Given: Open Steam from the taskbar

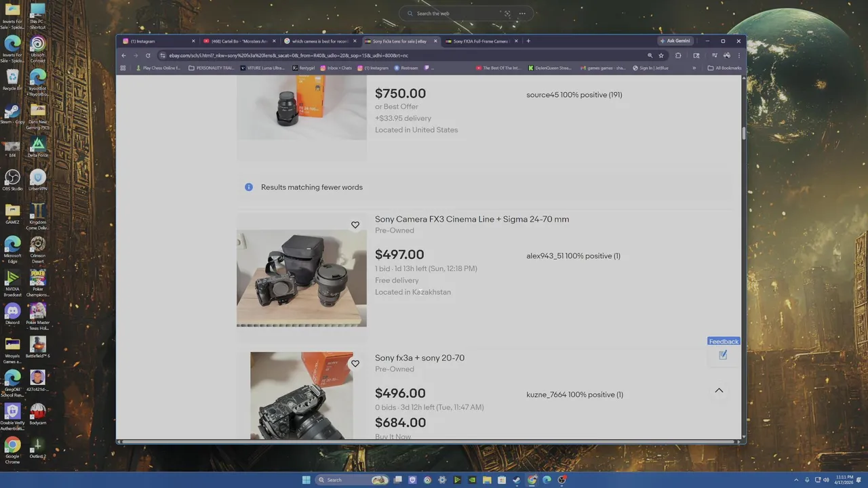Looking at the screenshot, I should [x=517, y=480].
